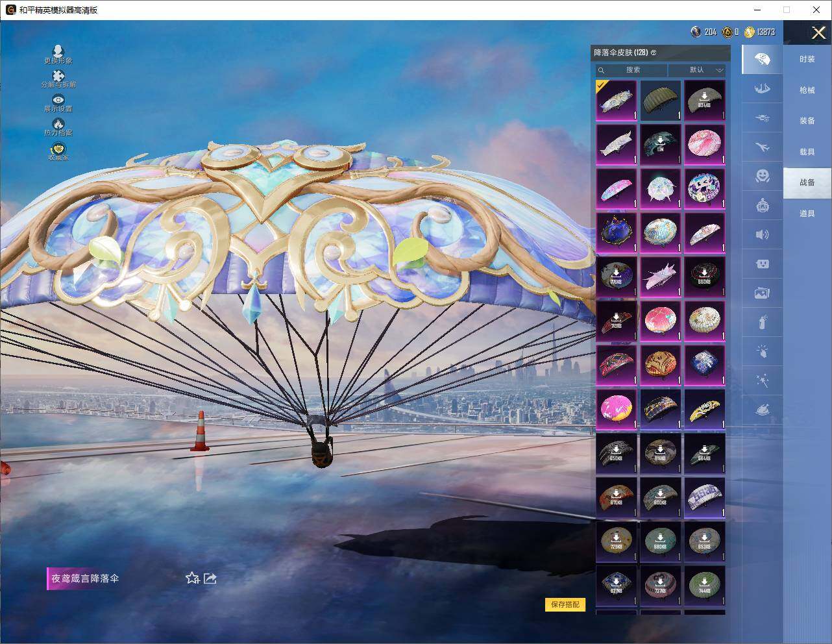Viewport: 832px width, 644px height.
Task: Select the 战备 tab
Action: pyautogui.click(x=807, y=182)
